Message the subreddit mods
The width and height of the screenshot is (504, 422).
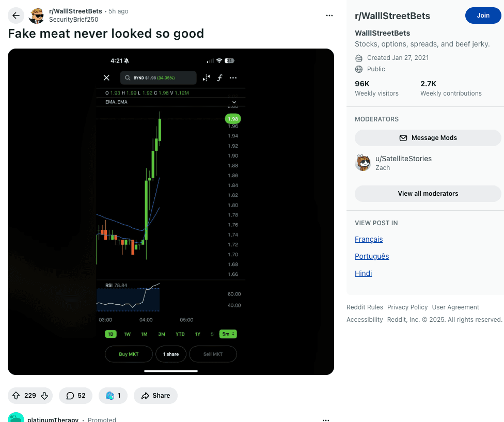(x=428, y=138)
